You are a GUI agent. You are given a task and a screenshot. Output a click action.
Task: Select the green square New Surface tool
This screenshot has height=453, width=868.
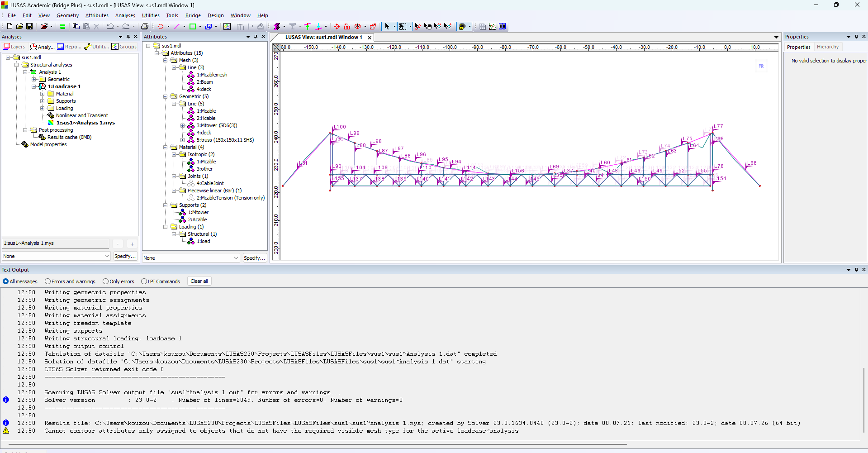point(193,27)
